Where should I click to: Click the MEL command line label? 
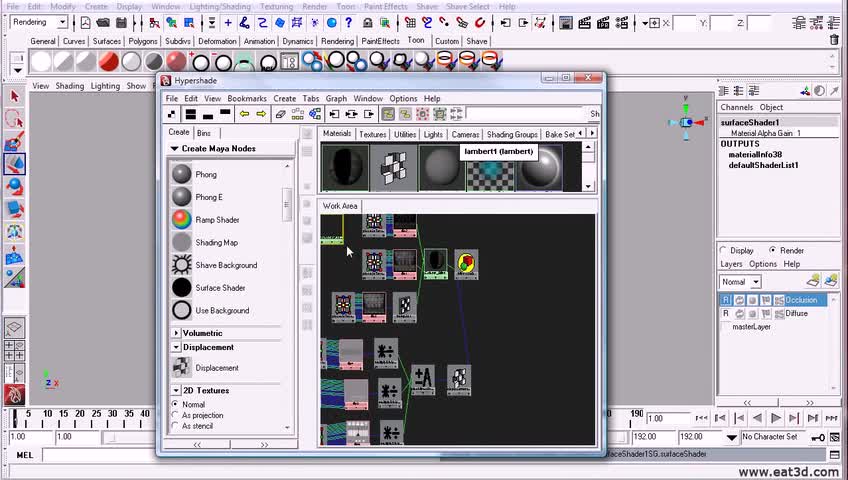(24, 455)
